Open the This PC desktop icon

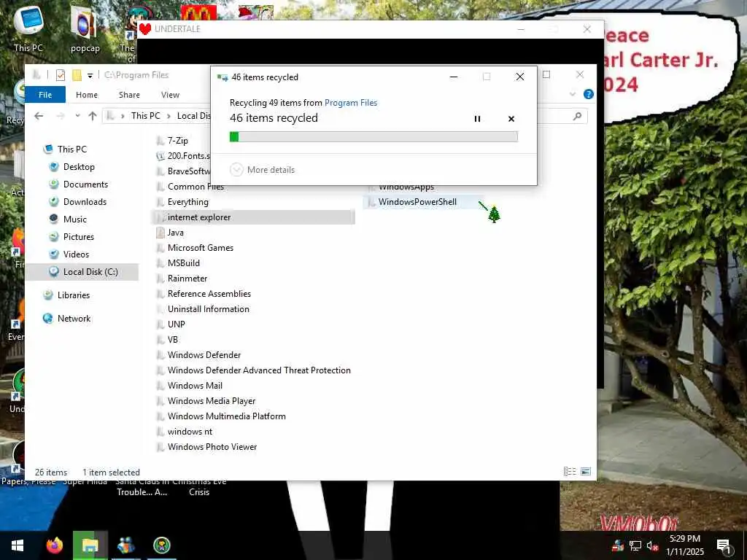28,28
